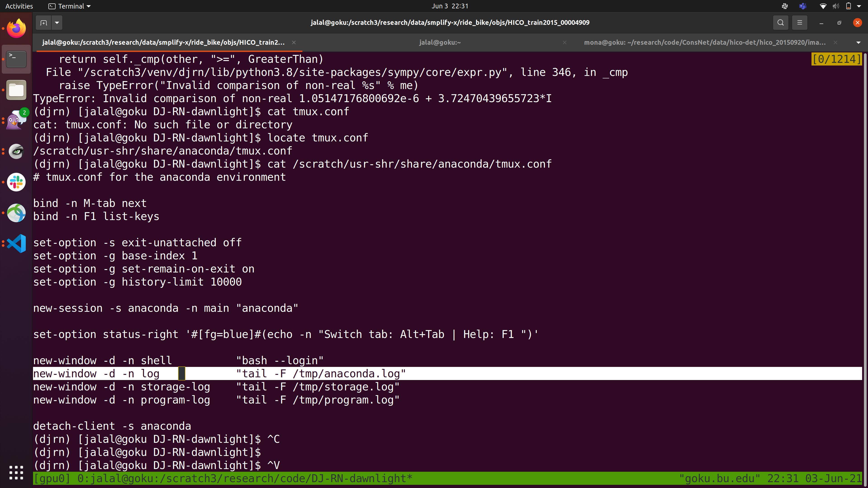Click the 'new-window -d -n program-log' line
The height and width of the screenshot is (488, 868).
click(x=216, y=400)
